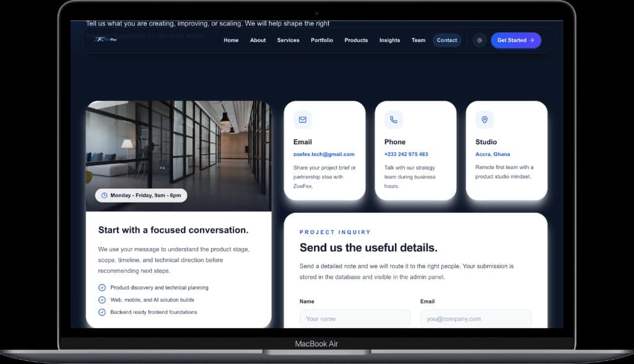Click the Studio card title
Viewport: 634px width, 364px height.
coord(486,142)
